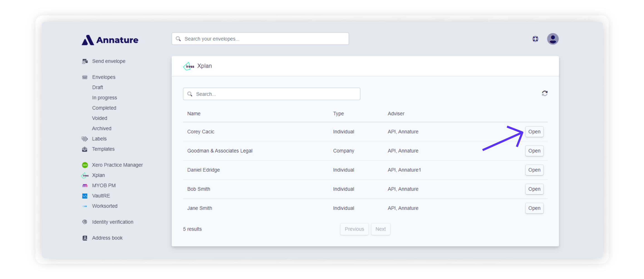Viewport: 644px width, 279px height.
Task: Show Draft envelopes
Action: (98, 87)
